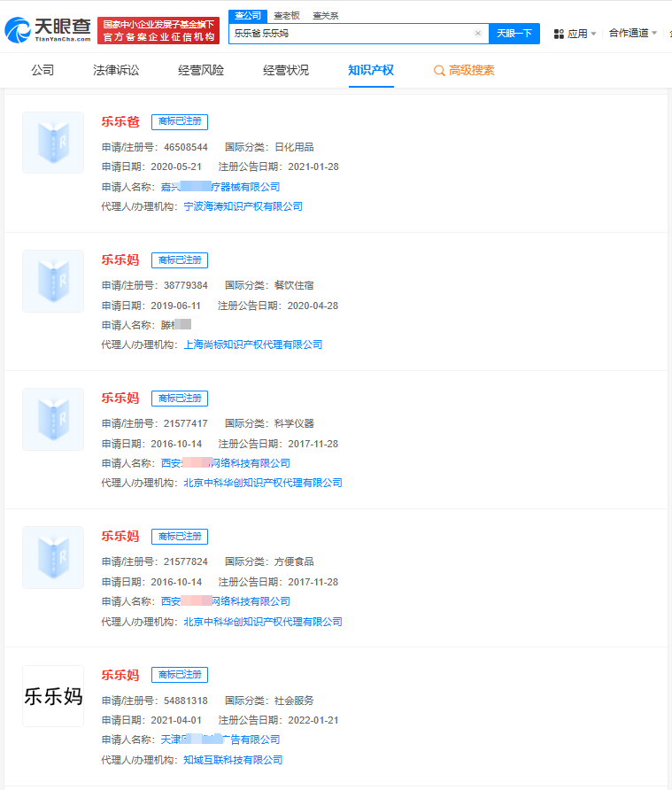Viewport: 672px width, 790px height.
Task: Click thumbnail of trademark 21577417
Action: [53, 419]
